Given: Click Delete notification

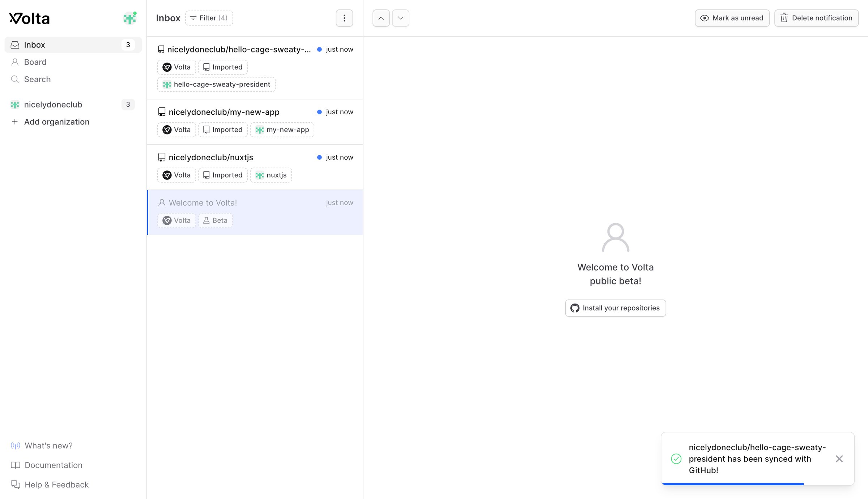Looking at the screenshot, I should 816,18.
